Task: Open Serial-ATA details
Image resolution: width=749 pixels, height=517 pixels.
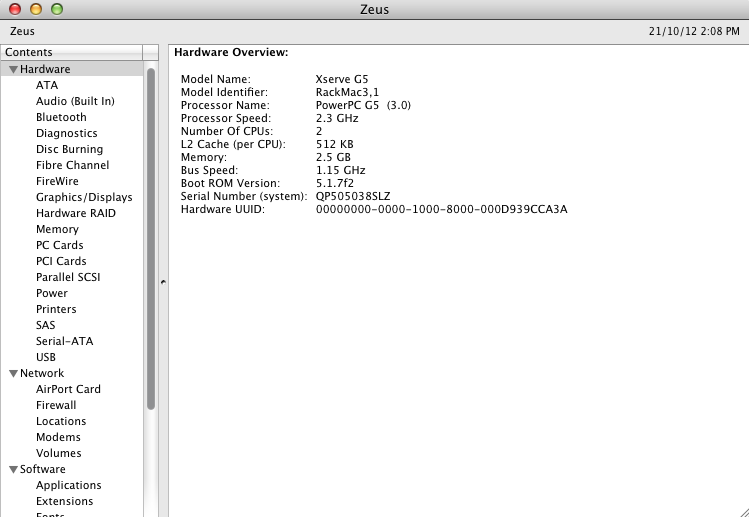Action: point(64,341)
